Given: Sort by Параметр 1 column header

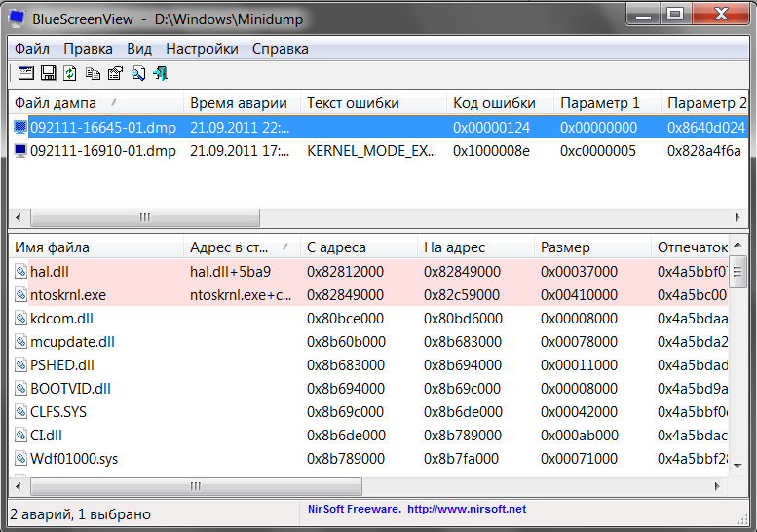Looking at the screenshot, I should click(x=607, y=103).
